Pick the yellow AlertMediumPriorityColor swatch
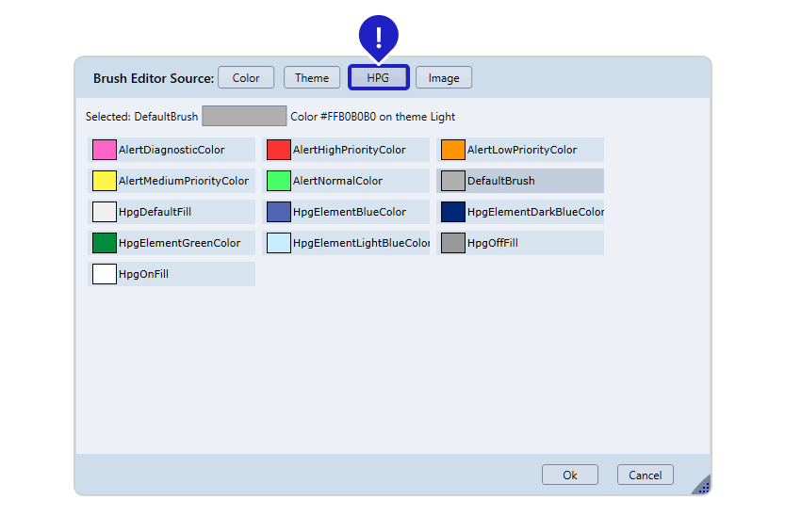785x532 pixels. [105, 181]
